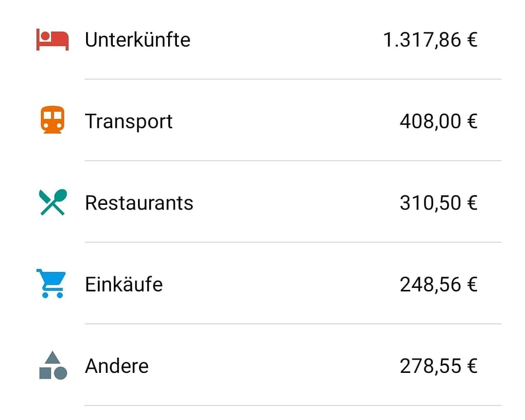The height and width of the screenshot is (420, 525).
Task: Open the Unterkünfte category
Action: [138, 38]
